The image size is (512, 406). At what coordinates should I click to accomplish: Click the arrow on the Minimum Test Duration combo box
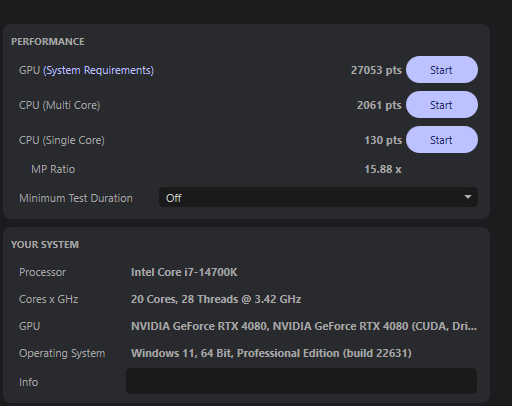[468, 197]
